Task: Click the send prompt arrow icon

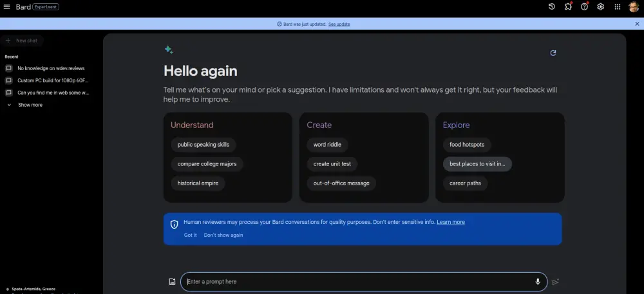Action: pos(555,282)
